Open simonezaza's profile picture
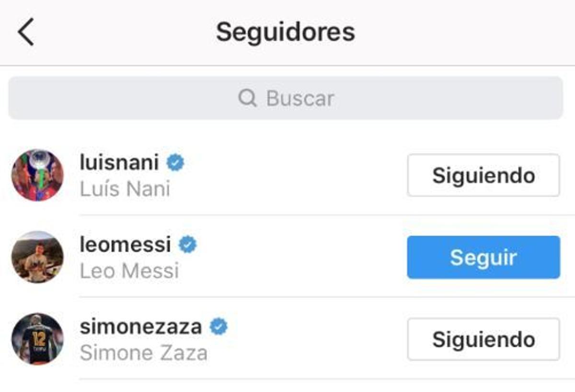Viewport: 575px width, 392px height. point(38,338)
